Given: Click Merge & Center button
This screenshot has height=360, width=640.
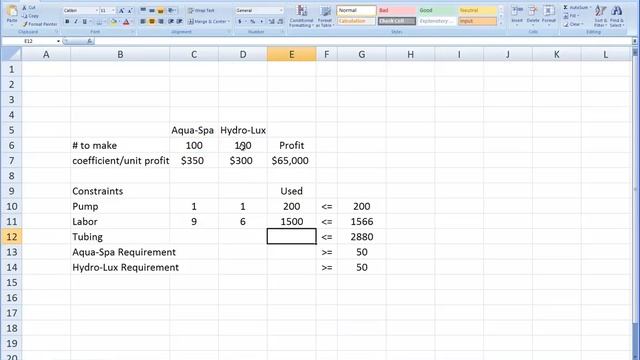Looking at the screenshot, I should coord(209,21).
